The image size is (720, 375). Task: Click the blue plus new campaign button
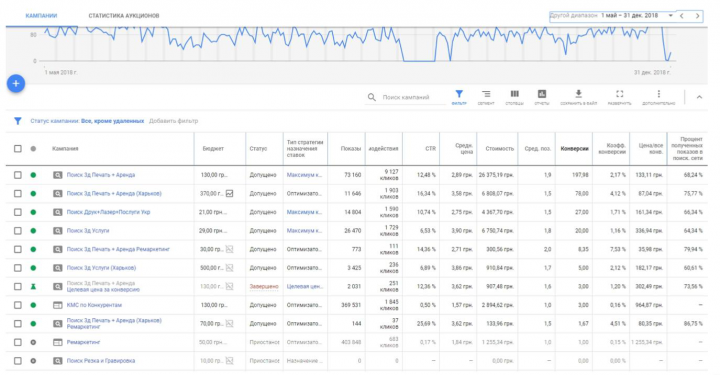[x=16, y=84]
